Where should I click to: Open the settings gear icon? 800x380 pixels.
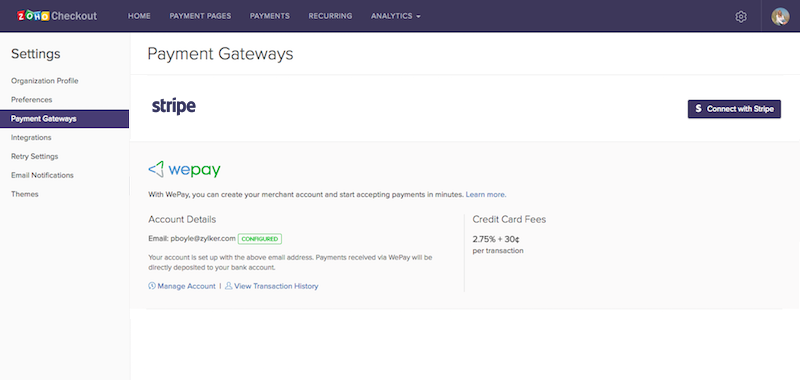pyautogui.click(x=741, y=16)
